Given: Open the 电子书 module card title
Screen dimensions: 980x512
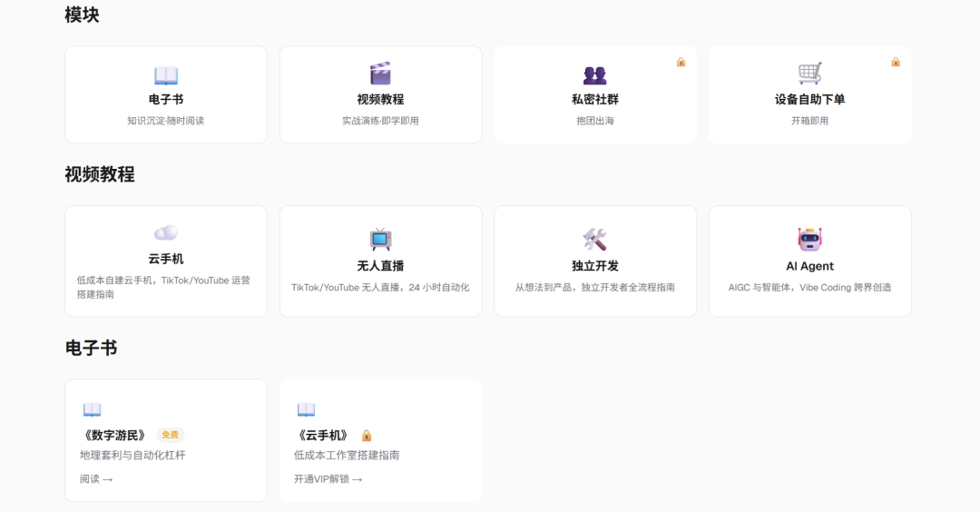Looking at the screenshot, I should pos(166,99).
